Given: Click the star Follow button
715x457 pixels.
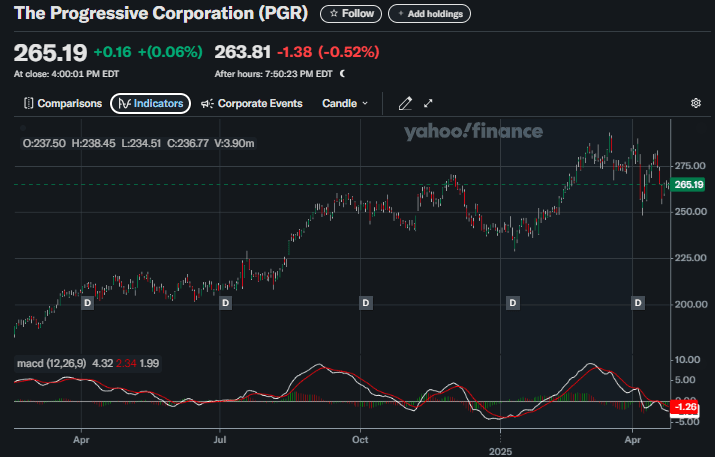Looking at the screenshot, I should click(x=350, y=14).
